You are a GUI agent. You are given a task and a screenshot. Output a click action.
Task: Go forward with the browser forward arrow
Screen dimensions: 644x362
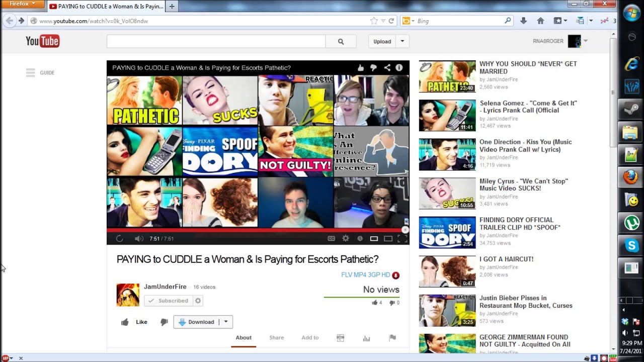[21, 21]
